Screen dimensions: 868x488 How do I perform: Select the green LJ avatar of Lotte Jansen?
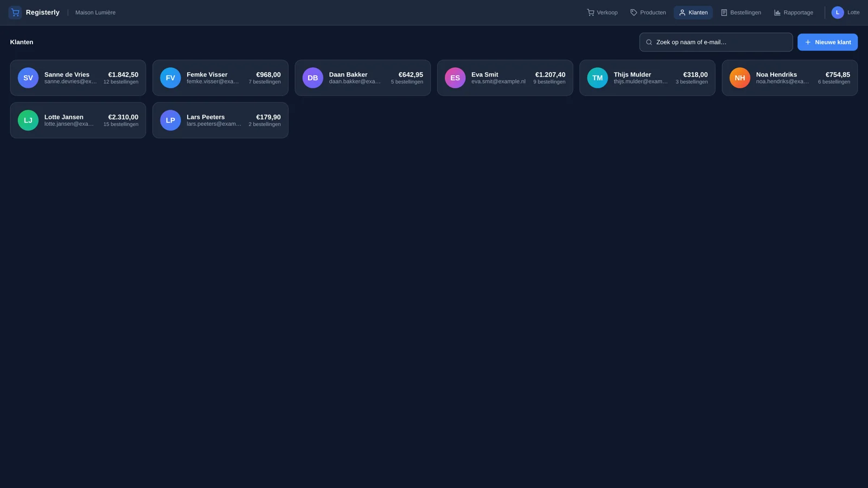coord(28,120)
